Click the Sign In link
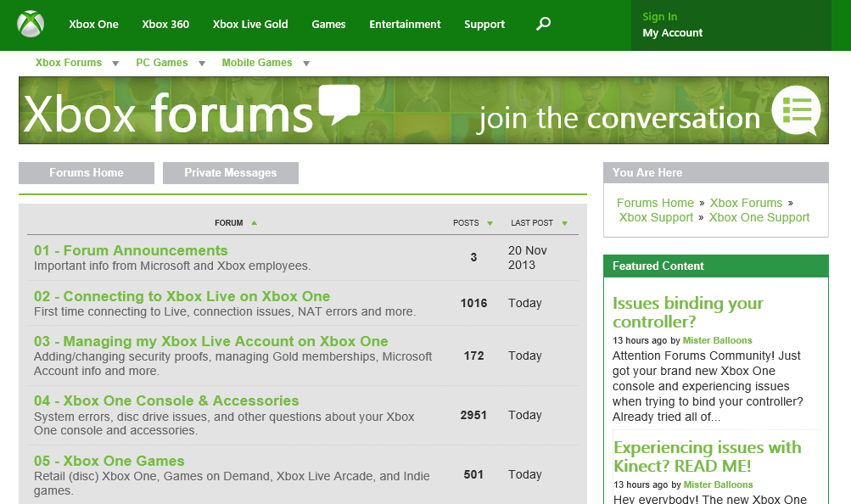The height and width of the screenshot is (504, 851). click(659, 17)
